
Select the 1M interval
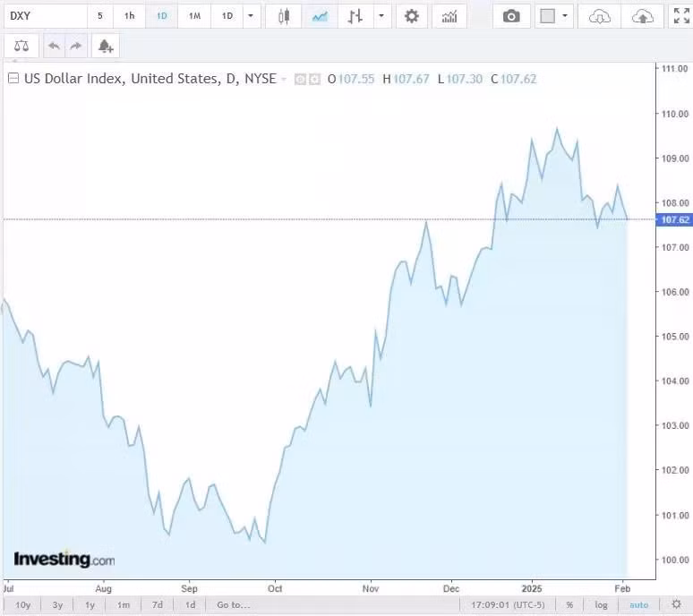click(x=194, y=16)
